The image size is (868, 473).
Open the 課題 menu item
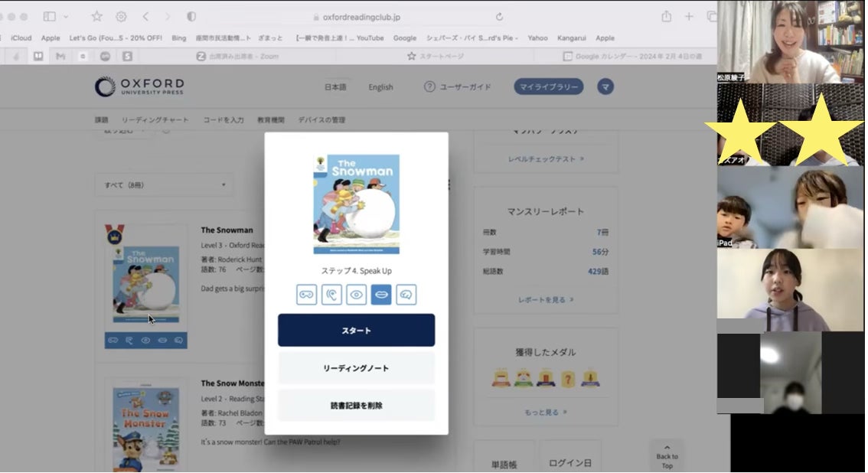pyautogui.click(x=101, y=120)
